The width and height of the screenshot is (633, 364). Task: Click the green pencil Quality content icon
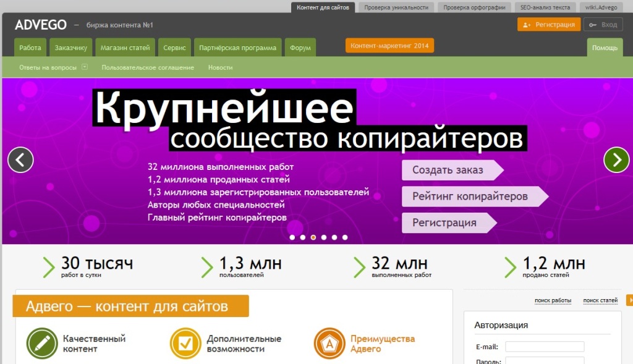click(40, 343)
